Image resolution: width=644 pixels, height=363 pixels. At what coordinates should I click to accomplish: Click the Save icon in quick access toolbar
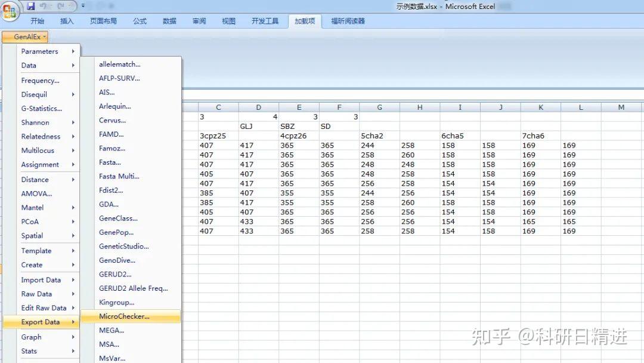(31, 6)
